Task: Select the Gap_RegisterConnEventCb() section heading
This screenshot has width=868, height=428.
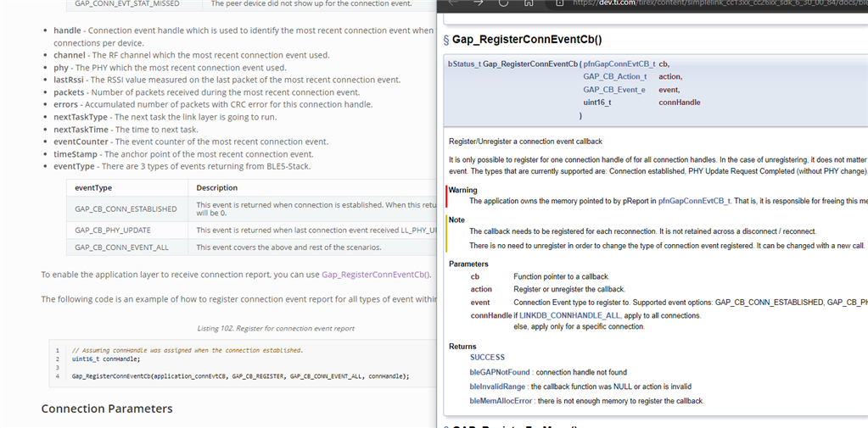Action: (527, 39)
